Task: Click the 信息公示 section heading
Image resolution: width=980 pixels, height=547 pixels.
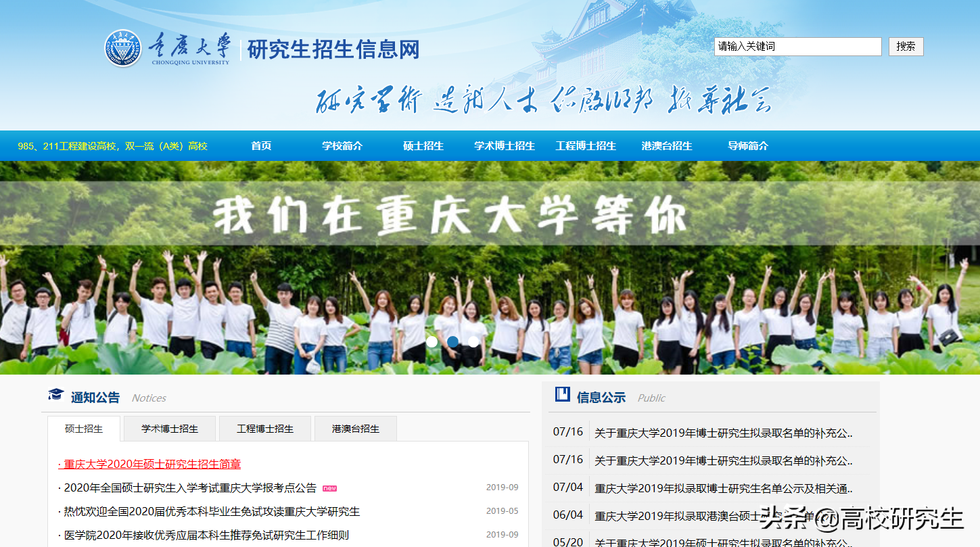Action: click(601, 398)
